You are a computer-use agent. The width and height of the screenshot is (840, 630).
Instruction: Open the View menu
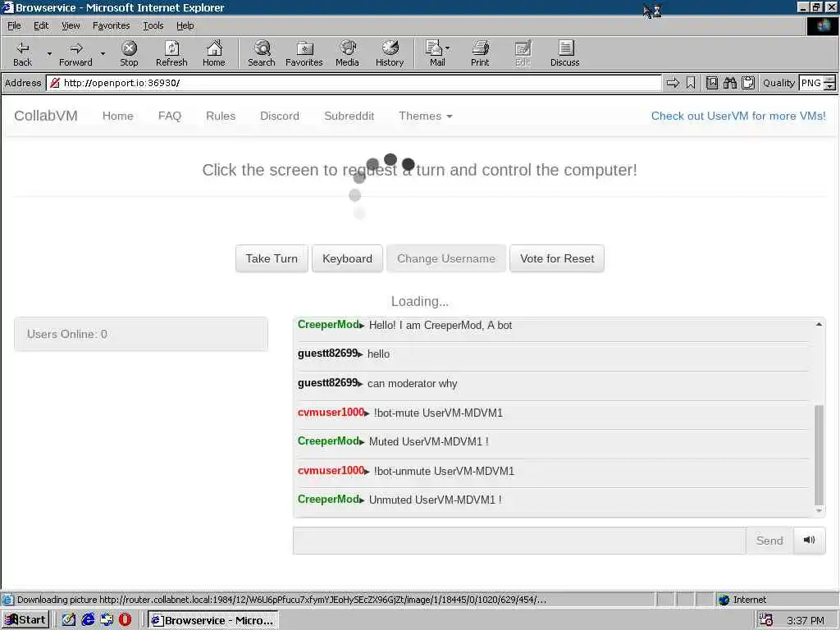point(71,25)
